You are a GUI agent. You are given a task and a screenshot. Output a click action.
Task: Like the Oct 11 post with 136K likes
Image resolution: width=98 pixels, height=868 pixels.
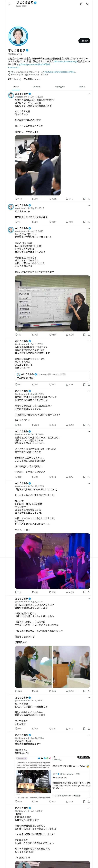(x=53, y=199)
